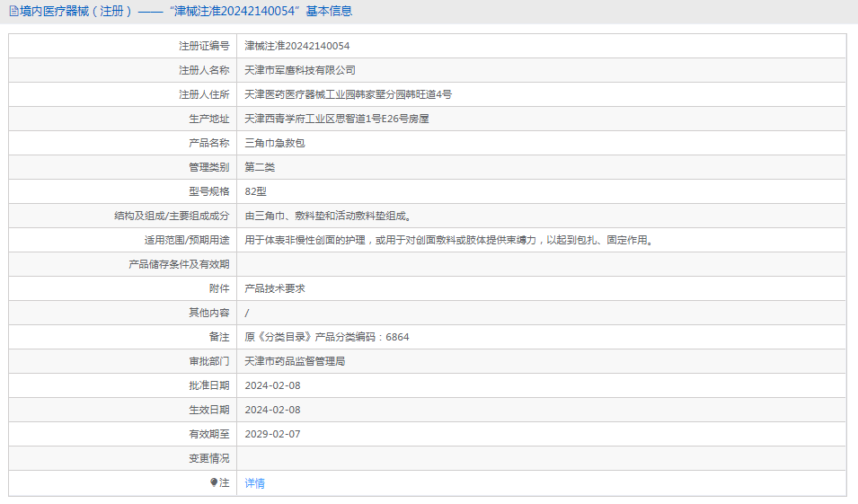
Task: Click the label 产品储存条件及有效期
Action: 179,264
